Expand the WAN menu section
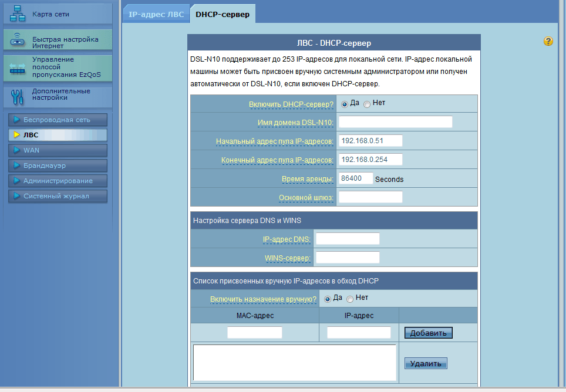Screen dimensions: 566x392 click(58, 150)
